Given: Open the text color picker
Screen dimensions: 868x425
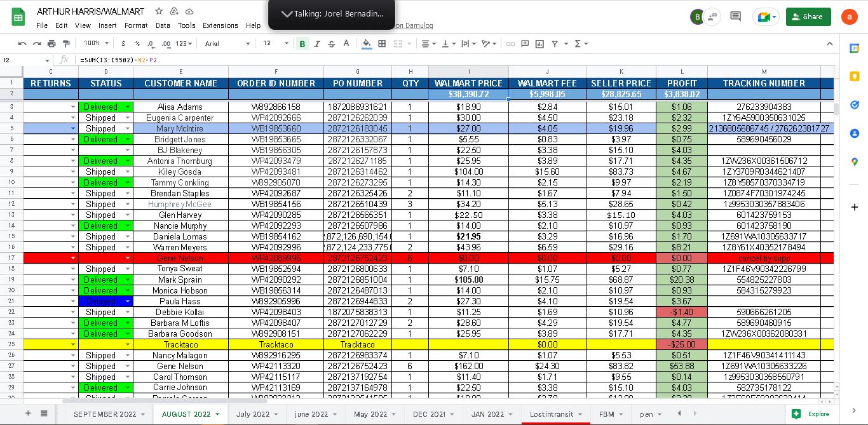Looking at the screenshot, I should coord(346,44).
